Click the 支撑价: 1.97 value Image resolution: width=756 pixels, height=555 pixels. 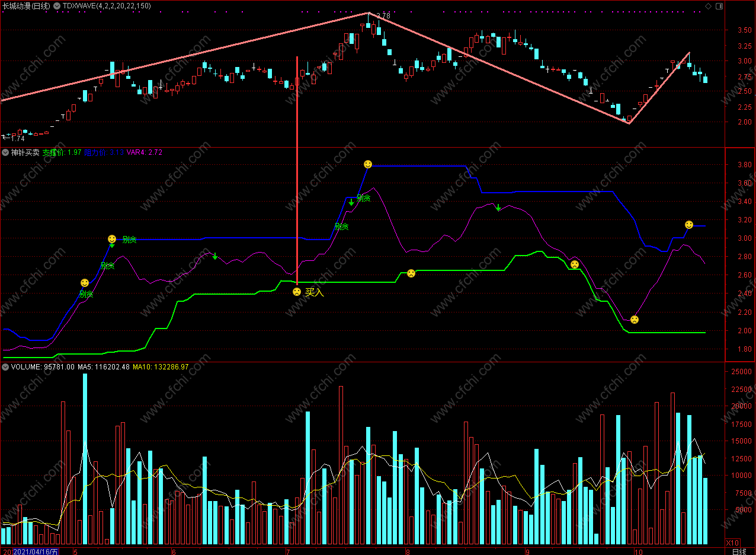62,152
